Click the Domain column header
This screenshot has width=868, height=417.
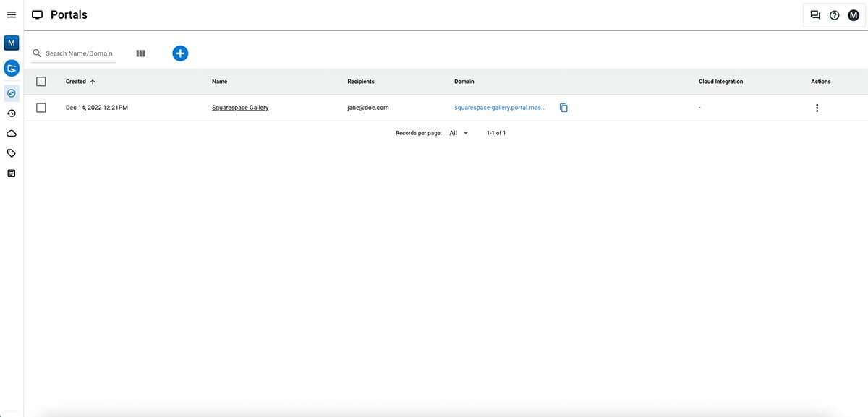pyautogui.click(x=464, y=82)
